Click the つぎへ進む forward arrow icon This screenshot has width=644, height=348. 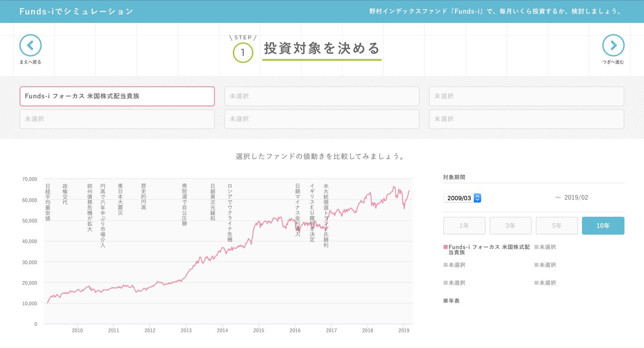point(613,45)
